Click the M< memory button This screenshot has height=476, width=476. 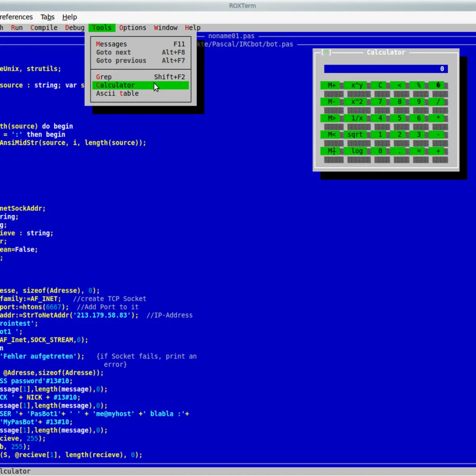click(x=330, y=134)
